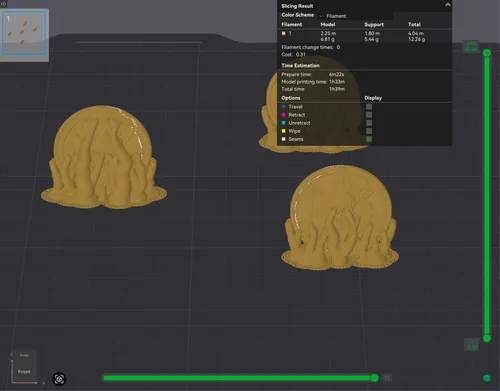Click the 'Cost: 0.31' line
Viewport: 500px width, 391px height.
(x=293, y=55)
